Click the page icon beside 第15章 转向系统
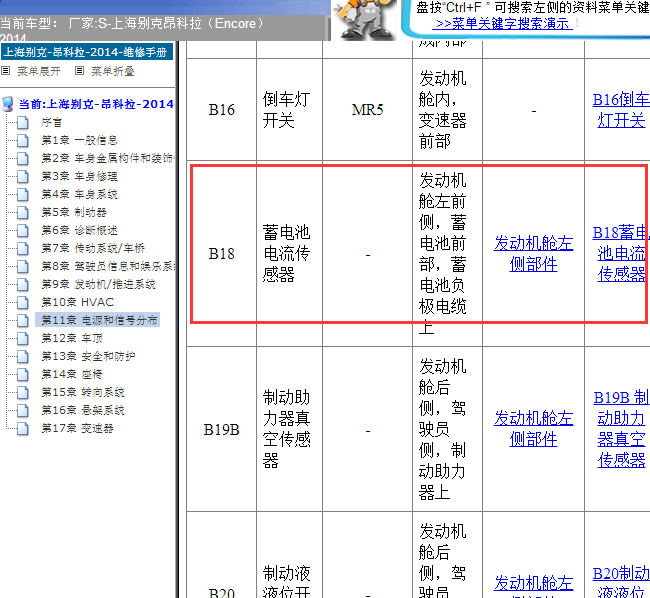 pyautogui.click(x=23, y=392)
